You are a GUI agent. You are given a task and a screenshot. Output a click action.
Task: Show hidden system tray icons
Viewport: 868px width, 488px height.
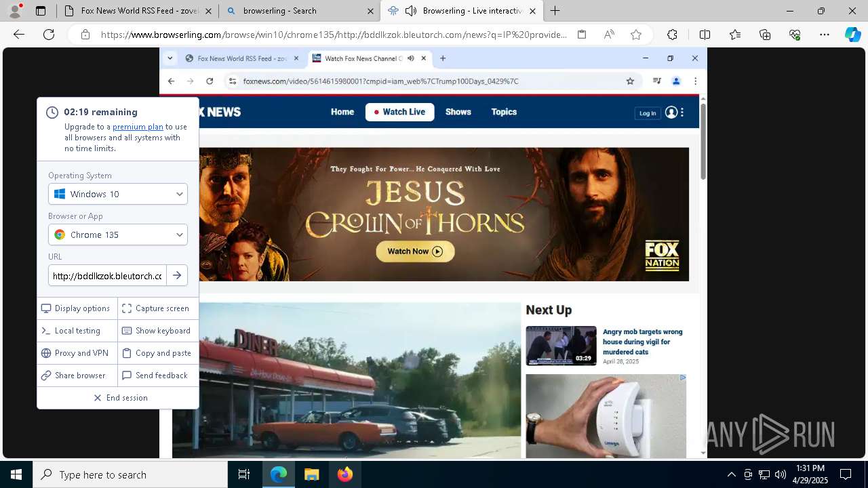[731, 474]
